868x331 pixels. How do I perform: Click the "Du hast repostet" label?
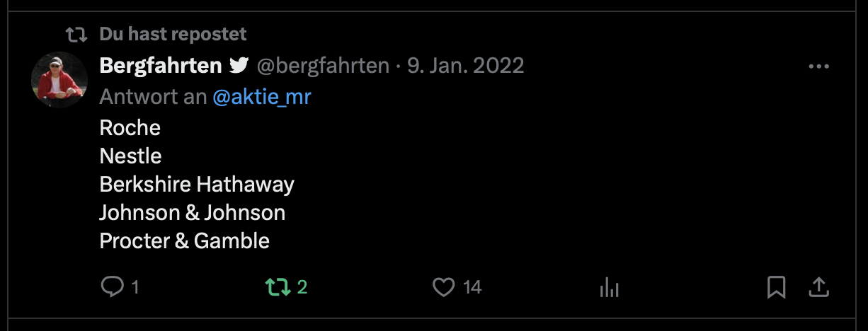point(173,34)
